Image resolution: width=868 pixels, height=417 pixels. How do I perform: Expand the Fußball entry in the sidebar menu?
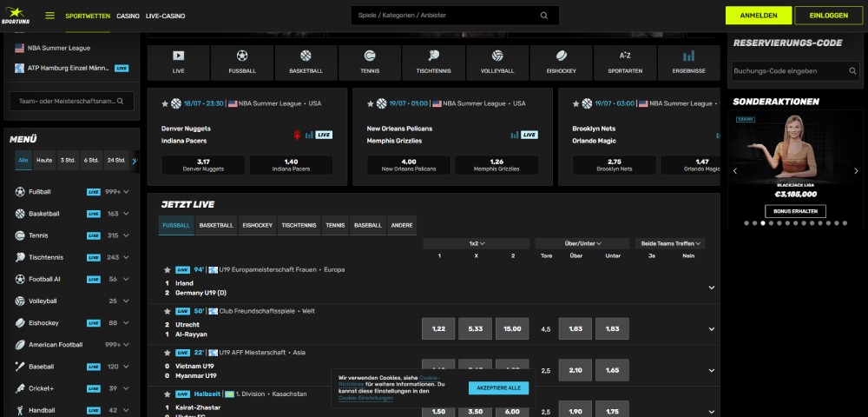127,191
